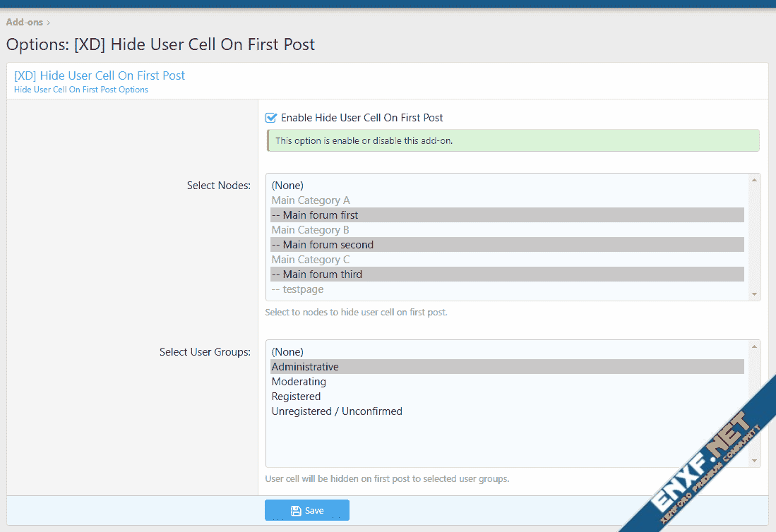Image resolution: width=776 pixels, height=532 pixels.
Task: Select the Moderating user group
Action: pyautogui.click(x=299, y=382)
